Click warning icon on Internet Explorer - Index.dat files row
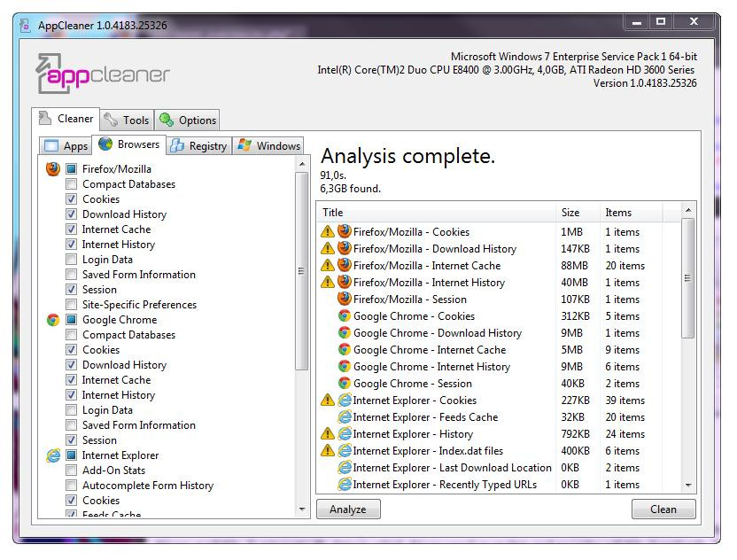 tap(328, 451)
